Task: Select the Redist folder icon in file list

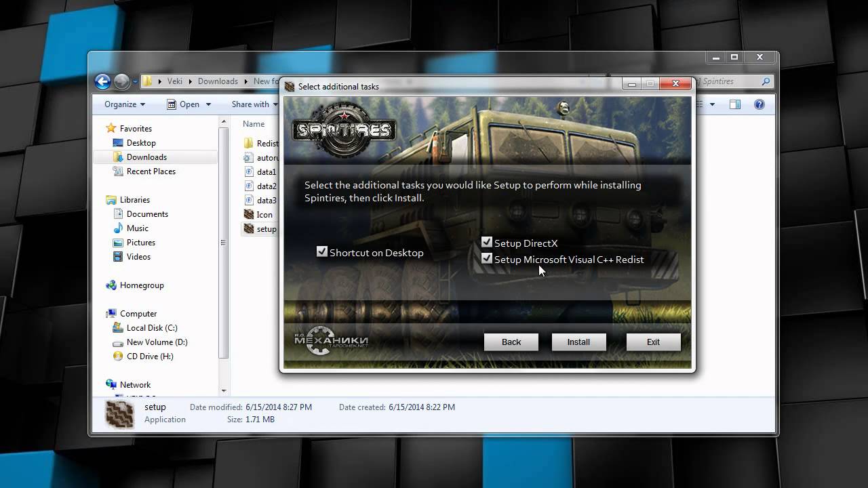Action: pos(249,143)
